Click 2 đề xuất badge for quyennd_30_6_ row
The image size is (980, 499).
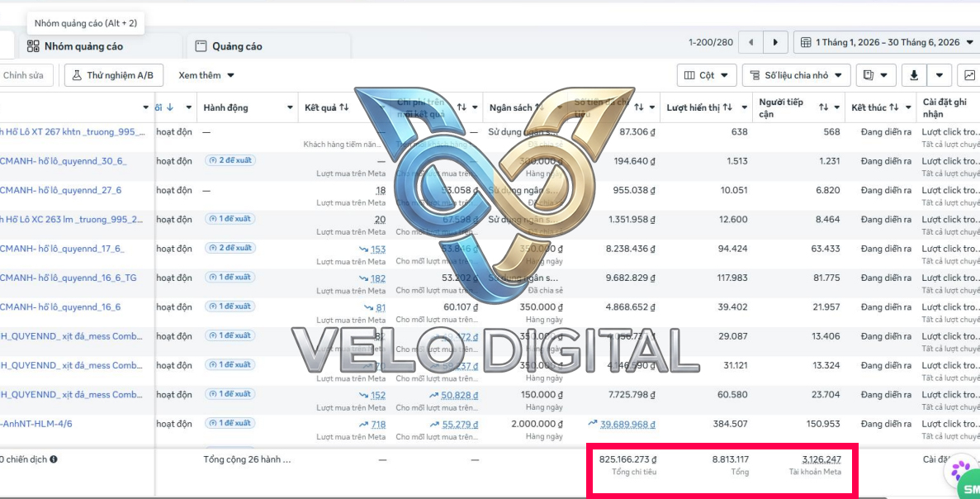click(230, 161)
